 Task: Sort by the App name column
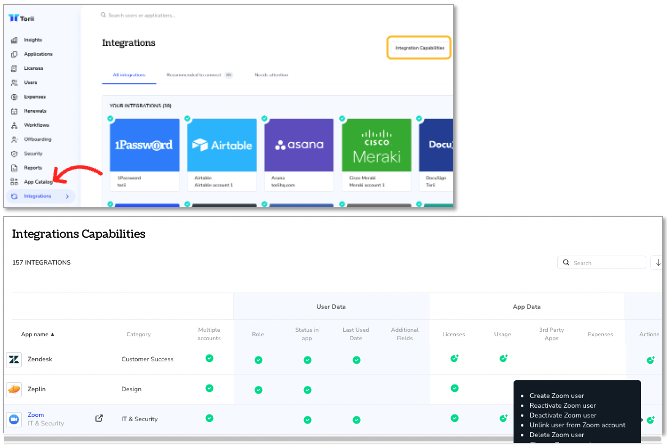37,334
